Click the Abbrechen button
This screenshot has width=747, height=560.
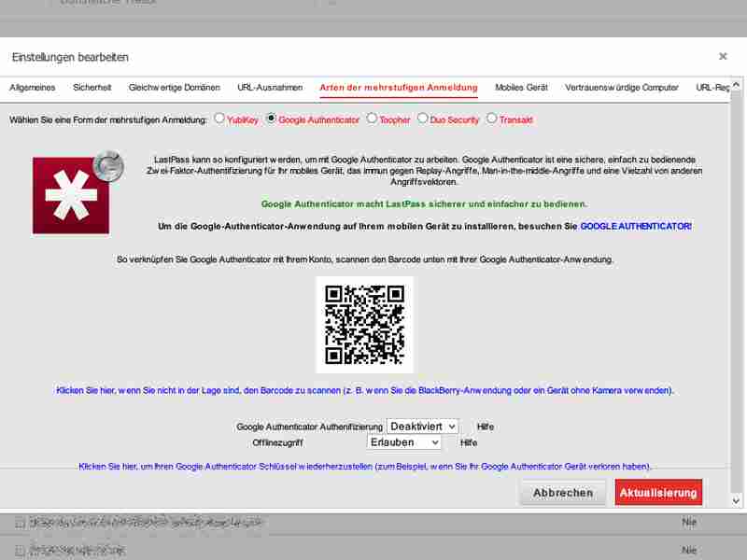pyautogui.click(x=563, y=493)
